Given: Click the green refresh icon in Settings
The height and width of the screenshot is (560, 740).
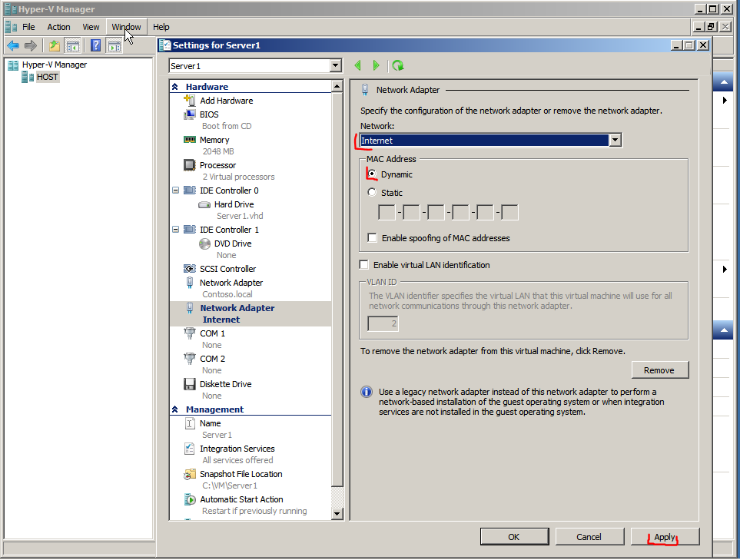Looking at the screenshot, I should [398, 65].
